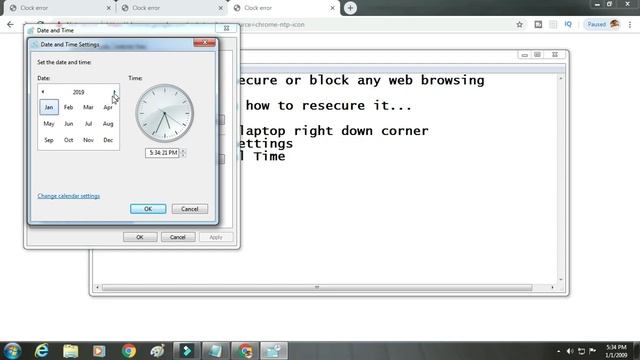Open the volume tray icon

[570, 351]
